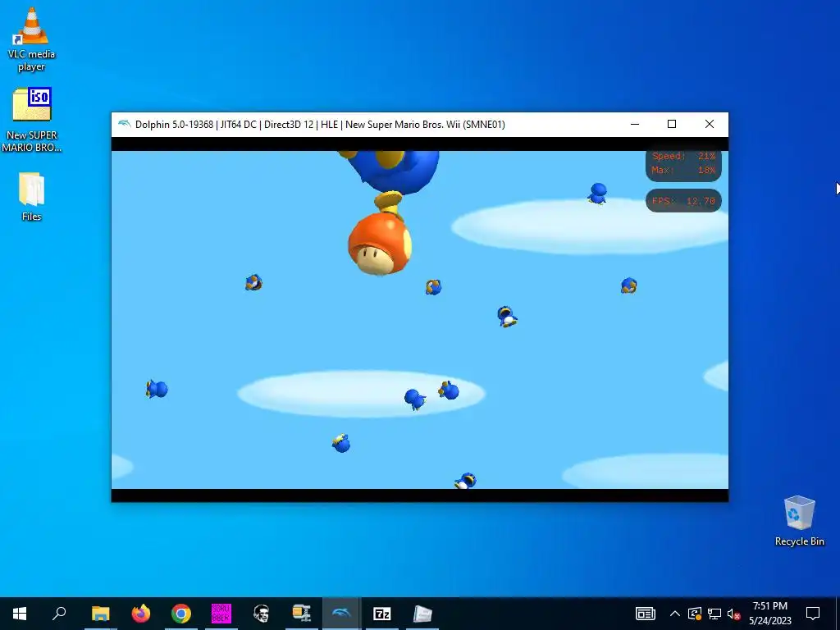Open News and interests in the system tray
Image resolution: width=840 pixels, height=630 pixels.
(x=646, y=614)
